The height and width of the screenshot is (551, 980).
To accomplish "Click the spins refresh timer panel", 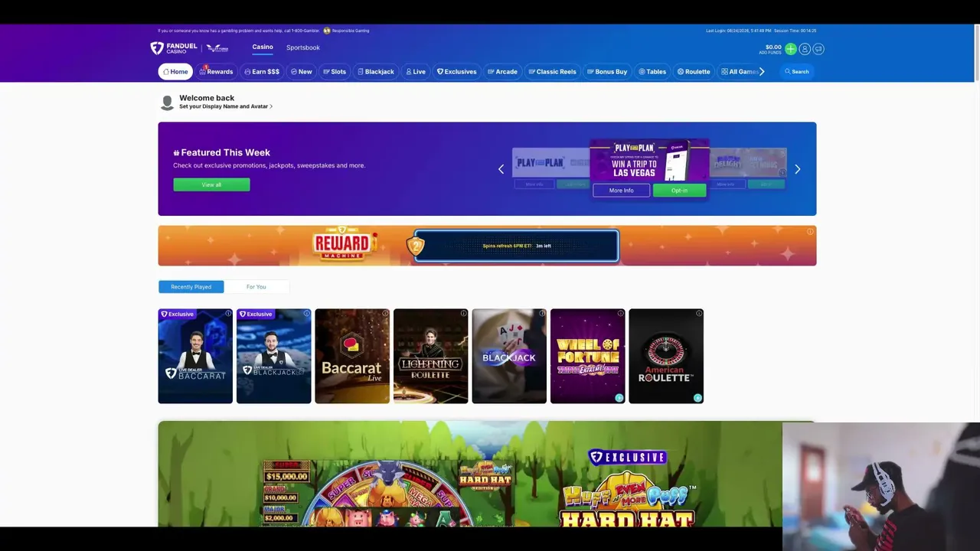I will coord(516,246).
